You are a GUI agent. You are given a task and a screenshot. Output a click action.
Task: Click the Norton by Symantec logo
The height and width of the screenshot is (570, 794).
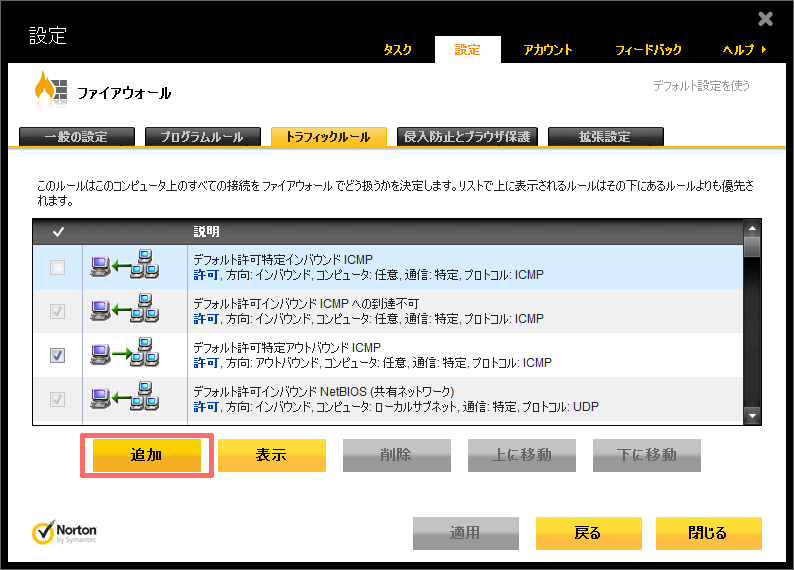click(x=65, y=531)
